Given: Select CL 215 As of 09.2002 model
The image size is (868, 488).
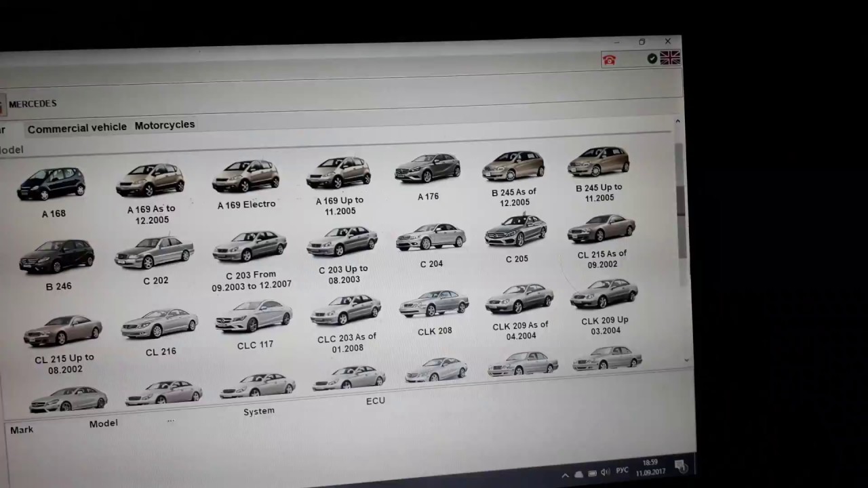Looking at the screenshot, I should tap(601, 228).
